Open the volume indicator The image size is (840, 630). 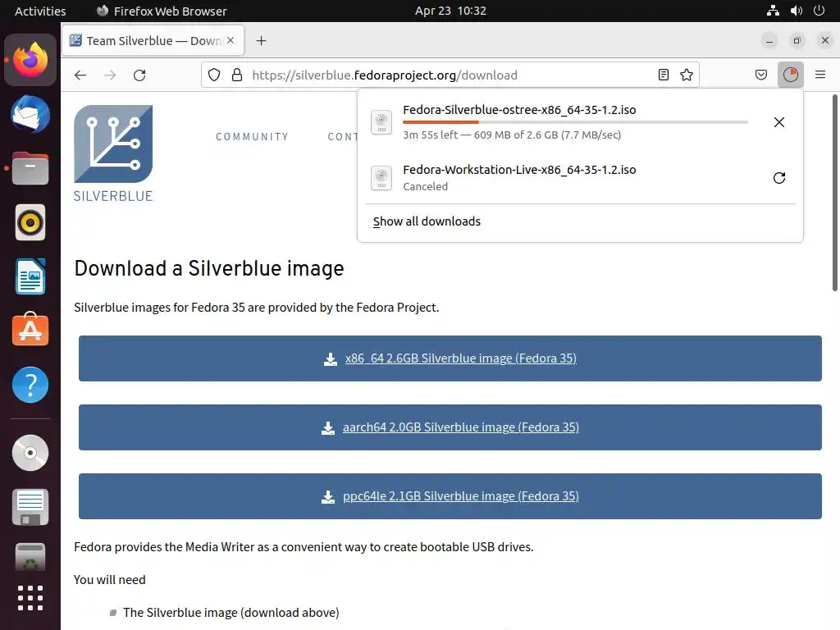(x=796, y=11)
